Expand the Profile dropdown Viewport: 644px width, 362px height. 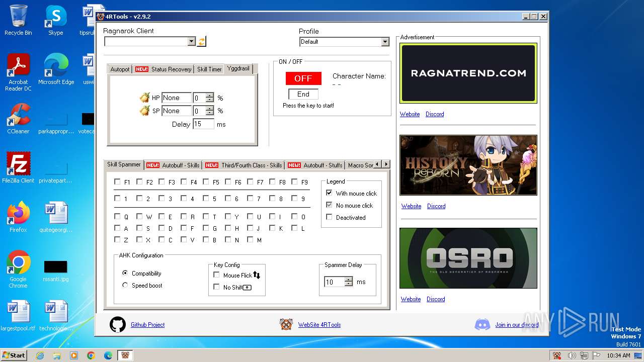click(x=385, y=42)
